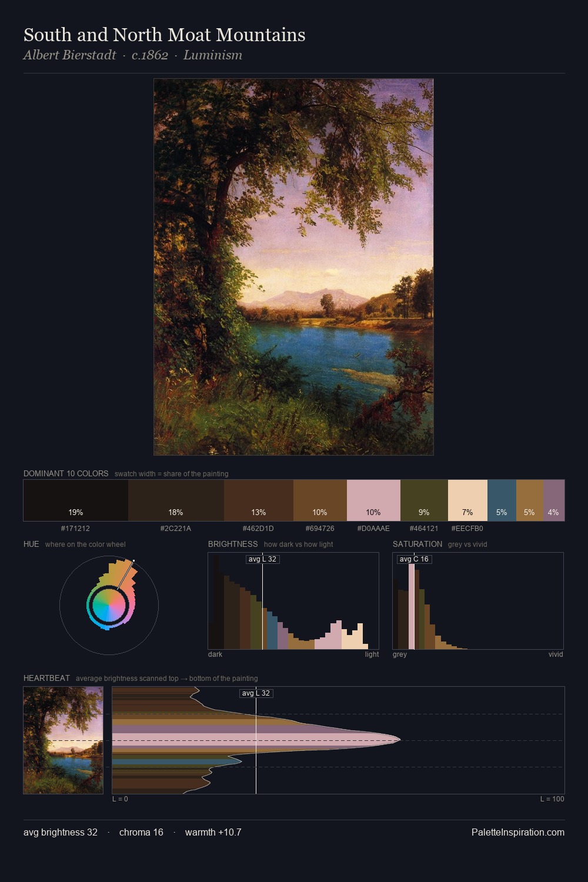Click the 'HEARTBEAT' section heading
The image size is (588, 882).
[46, 678]
